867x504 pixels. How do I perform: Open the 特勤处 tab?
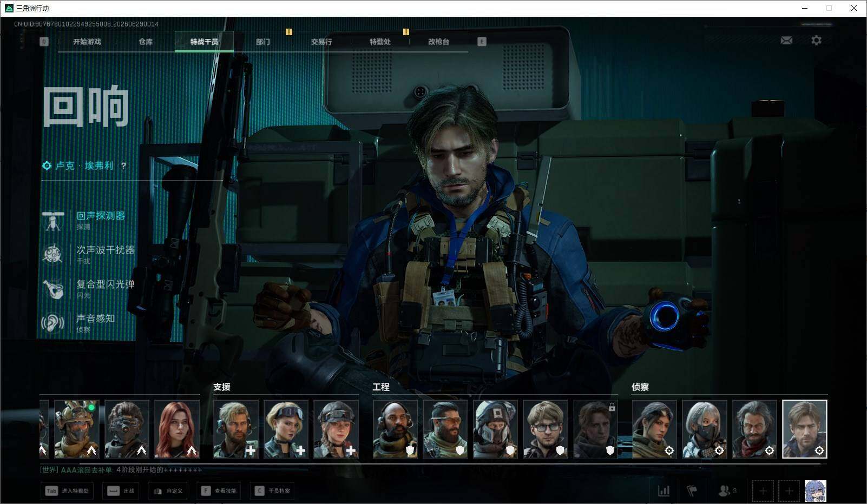coord(380,42)
